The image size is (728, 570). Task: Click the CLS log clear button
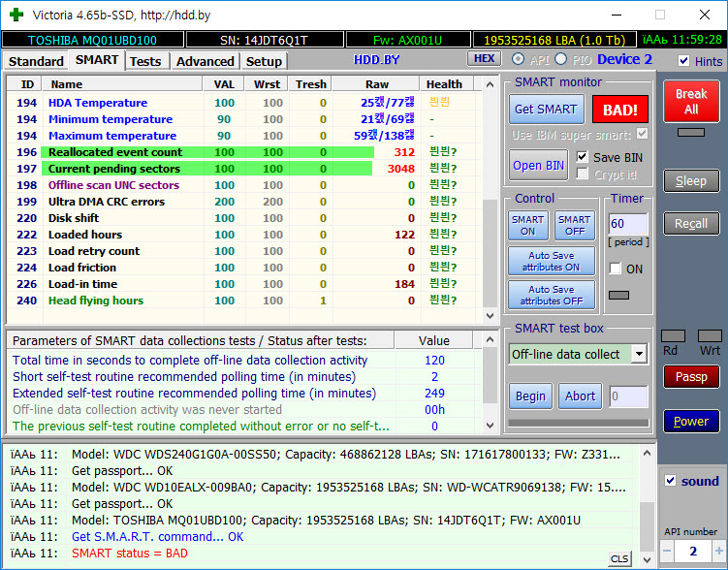(x=619, y=558)
